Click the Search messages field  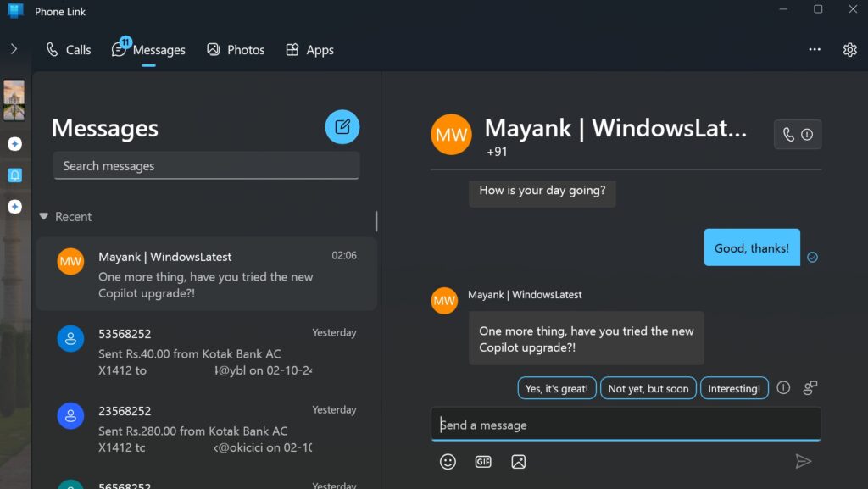point(206,165)
